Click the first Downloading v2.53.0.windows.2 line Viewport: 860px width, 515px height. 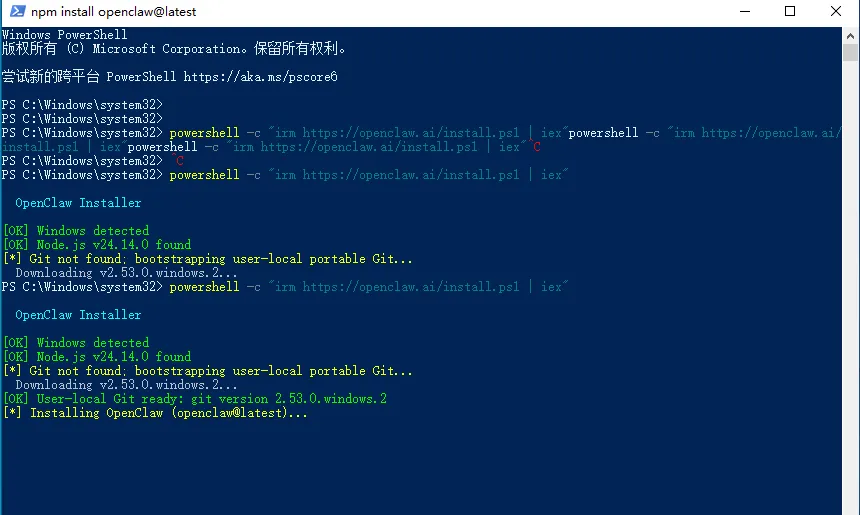click(x=126, y=273)
